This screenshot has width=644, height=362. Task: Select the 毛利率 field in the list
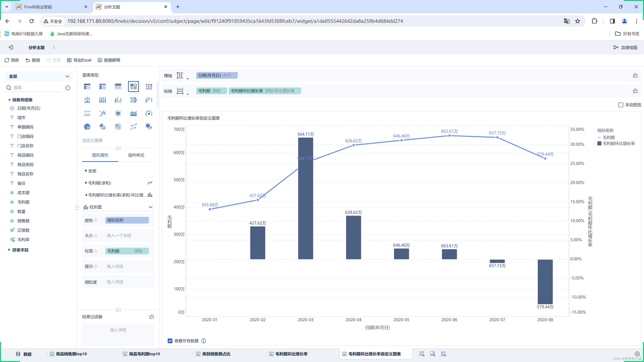[x=23, y=240]
